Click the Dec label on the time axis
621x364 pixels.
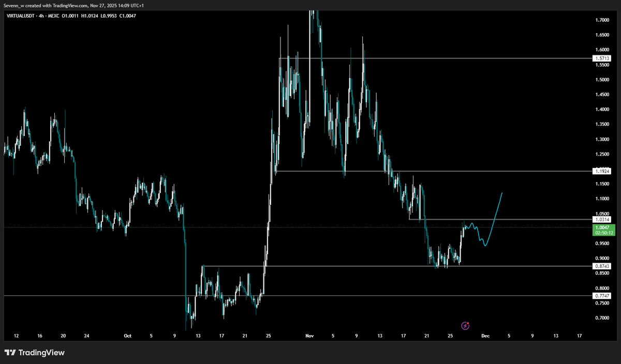(x=485, y=336)
